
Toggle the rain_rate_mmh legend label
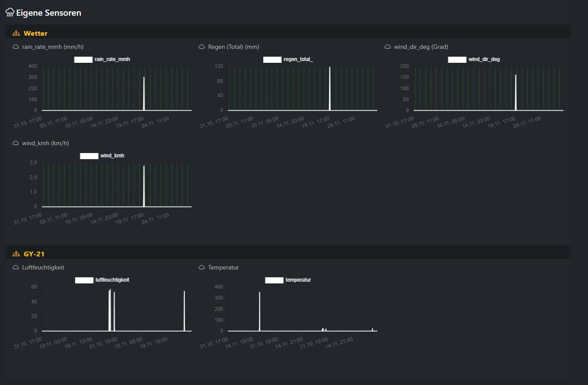coord(112,59)
